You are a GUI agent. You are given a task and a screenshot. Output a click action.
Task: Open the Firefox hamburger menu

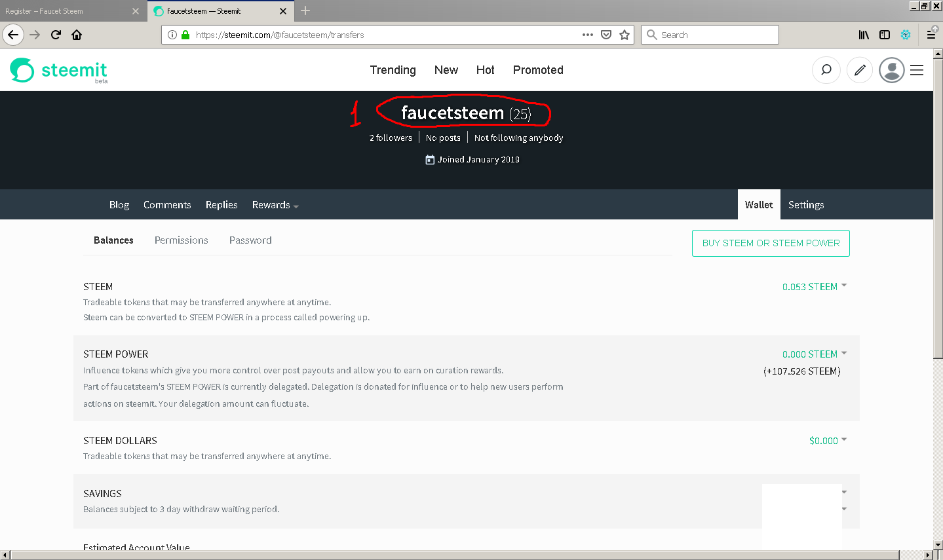[x=931, y=35]
